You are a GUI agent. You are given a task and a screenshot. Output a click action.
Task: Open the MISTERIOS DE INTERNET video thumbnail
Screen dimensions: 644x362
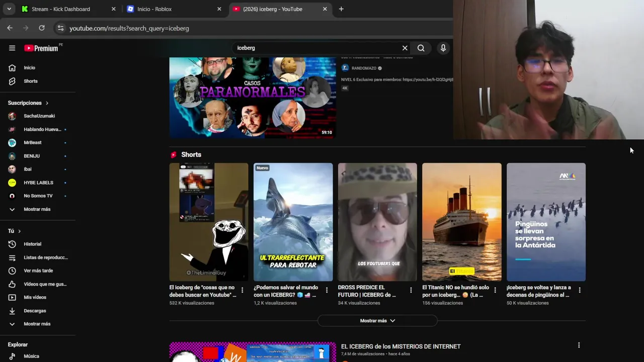[253, 352]
